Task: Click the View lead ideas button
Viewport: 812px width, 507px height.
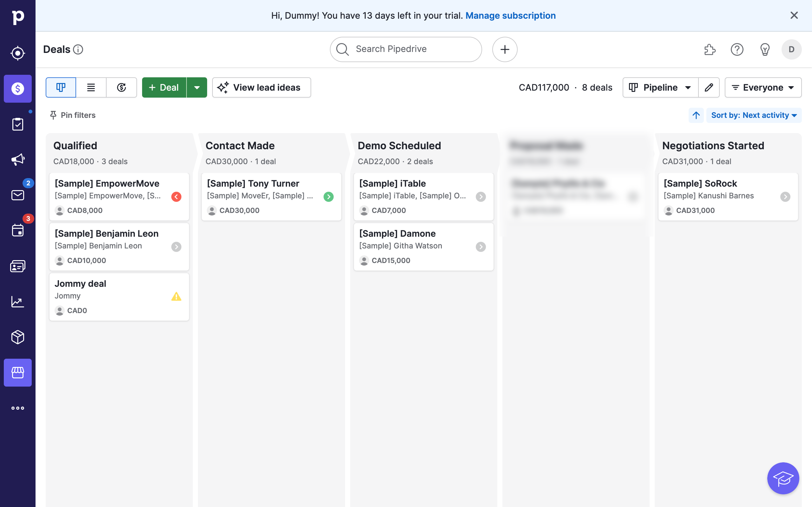Action: coord(261,87)
